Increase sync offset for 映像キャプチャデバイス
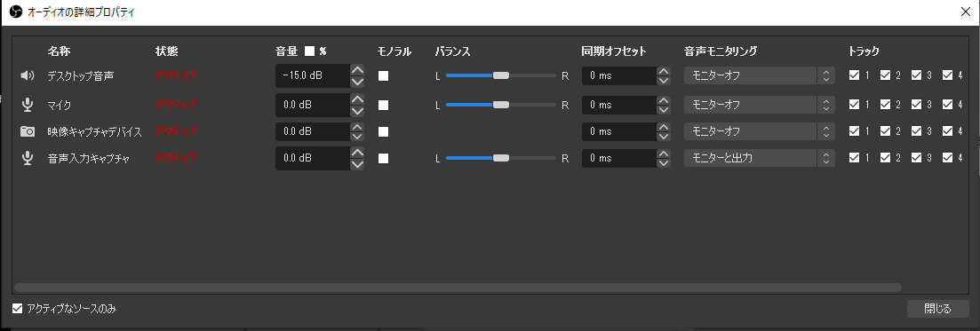 pyautogui.click(x=664, y=126)
